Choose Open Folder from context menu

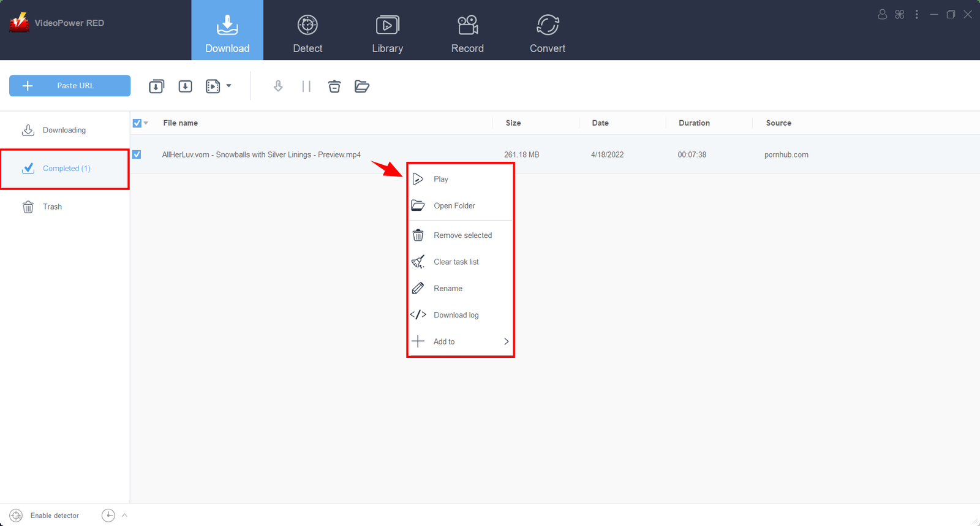coord(460,205)
